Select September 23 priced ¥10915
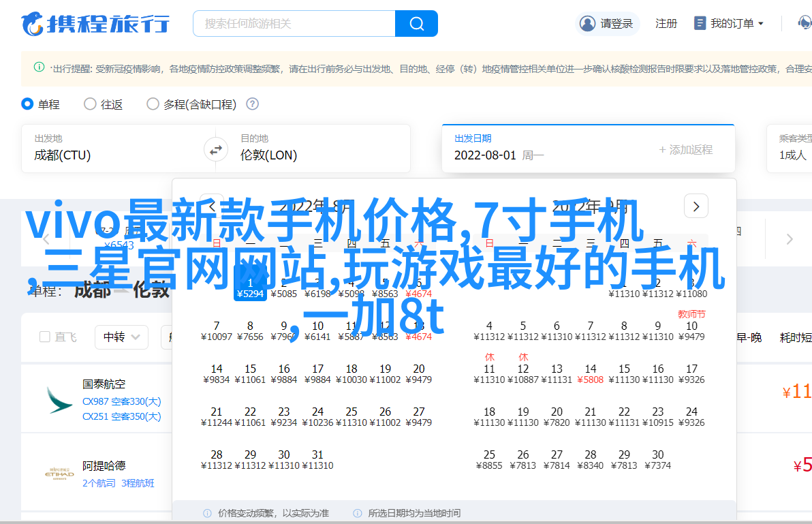 pos(657,417)
